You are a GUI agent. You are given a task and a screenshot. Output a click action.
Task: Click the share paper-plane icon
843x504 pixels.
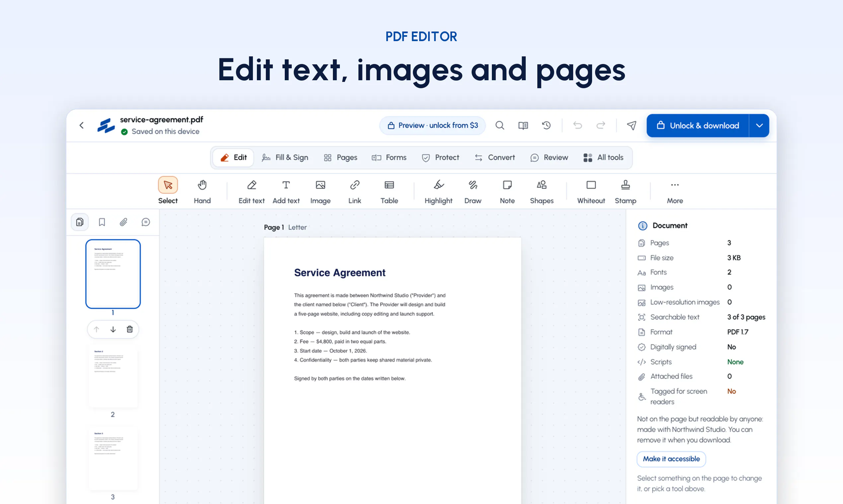point(632,125)
